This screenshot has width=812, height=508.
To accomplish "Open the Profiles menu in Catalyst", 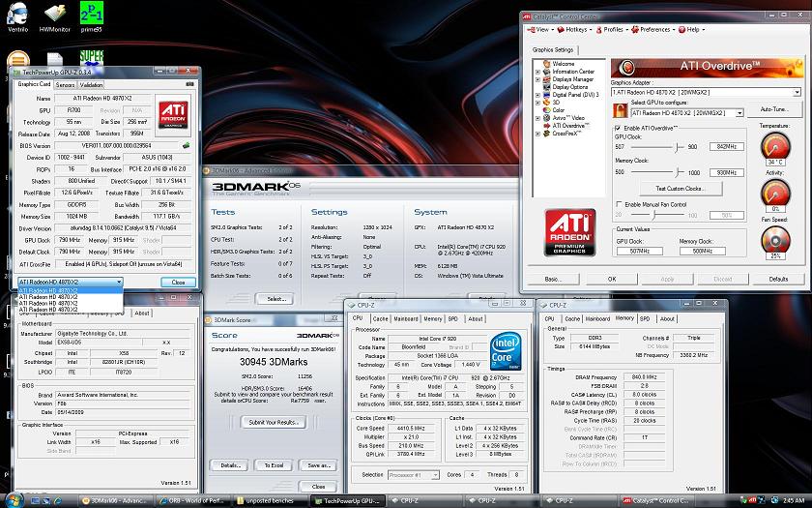I will [x=611, y=30].
